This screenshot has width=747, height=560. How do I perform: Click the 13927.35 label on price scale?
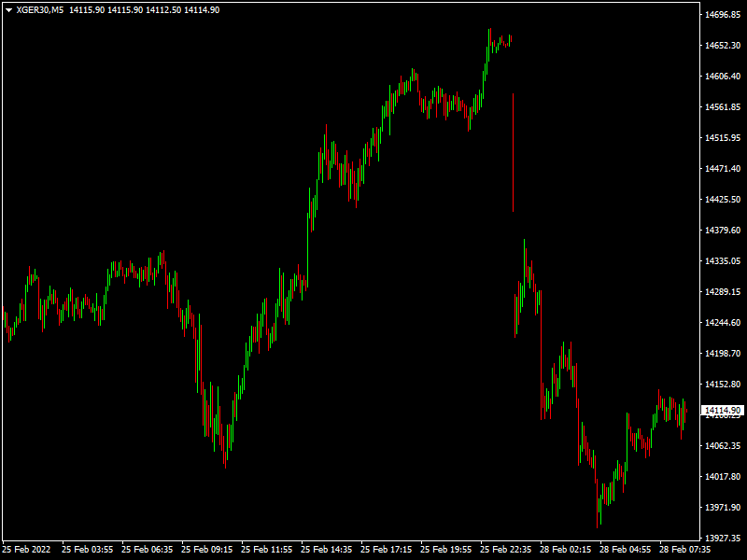click(723, 539)
